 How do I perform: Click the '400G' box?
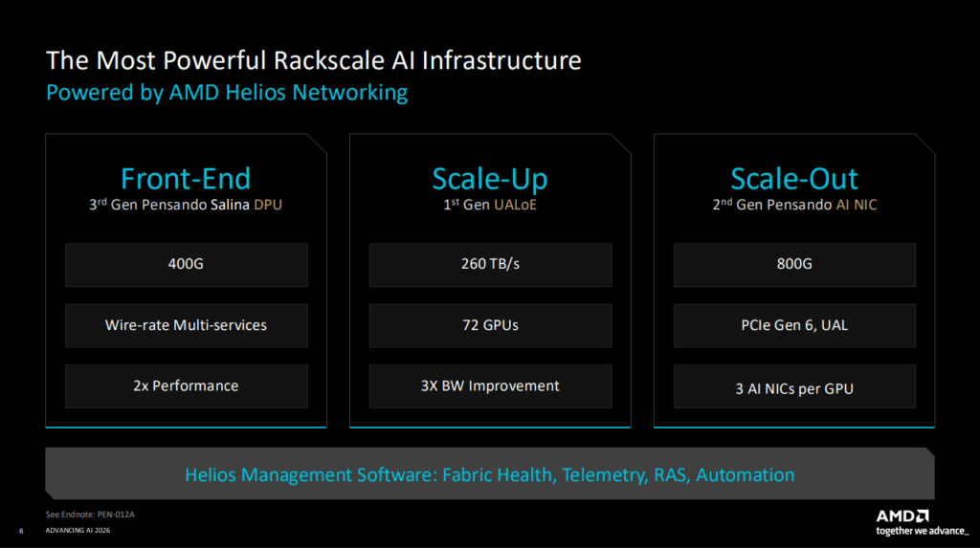coord(187,265)
